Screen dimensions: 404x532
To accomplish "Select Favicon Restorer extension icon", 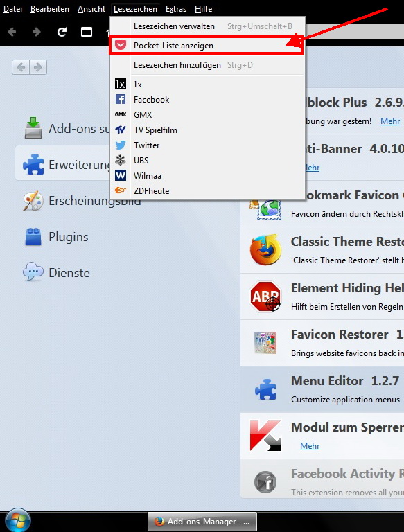I will (265, 343).
